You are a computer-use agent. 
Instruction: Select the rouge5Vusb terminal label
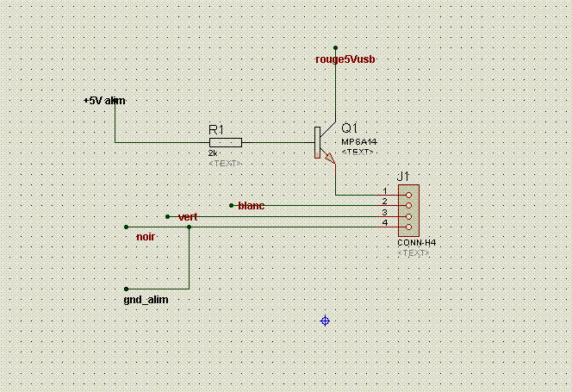pyautogui.click(x=345, y=59)
